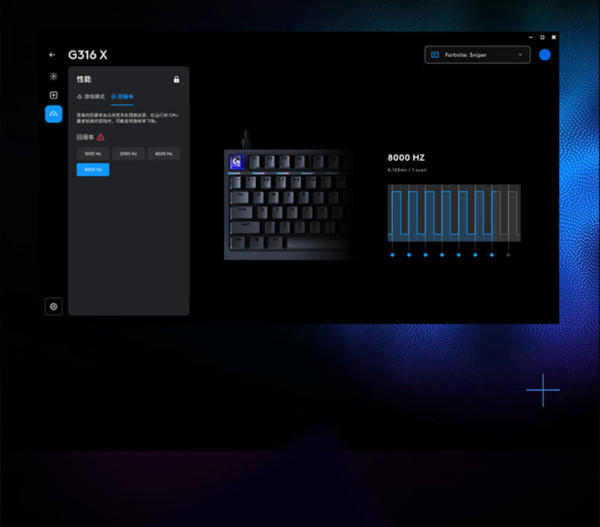Click the red warning triangle next to report rate
The width and height of the screenshot is (600, 527).
point(101,137)
